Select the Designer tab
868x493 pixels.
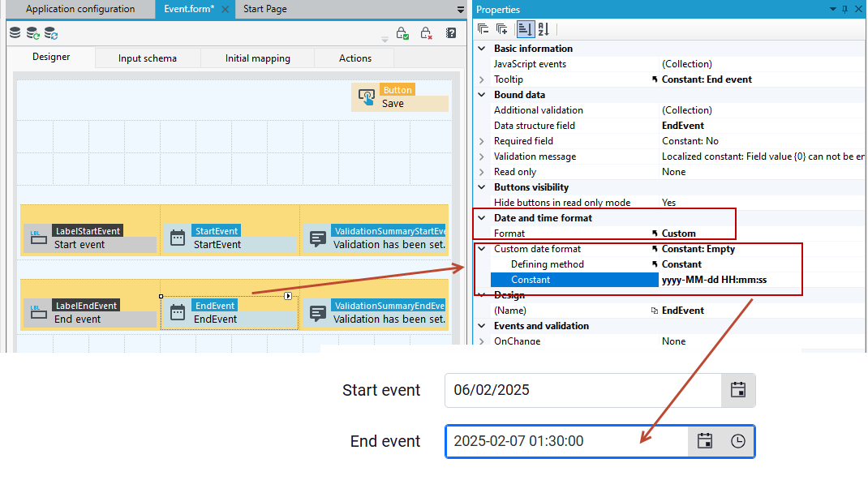pos(51,57)
